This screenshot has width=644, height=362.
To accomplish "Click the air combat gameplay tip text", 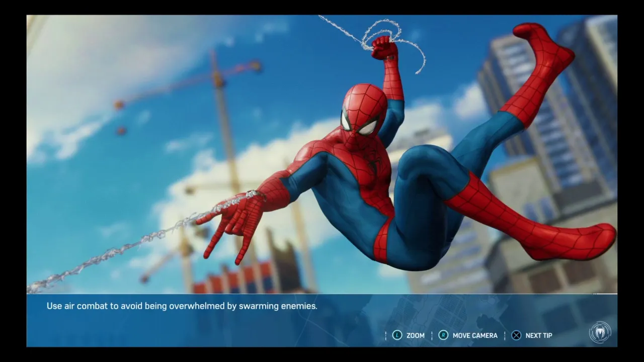I will click(x=182, y=306).
